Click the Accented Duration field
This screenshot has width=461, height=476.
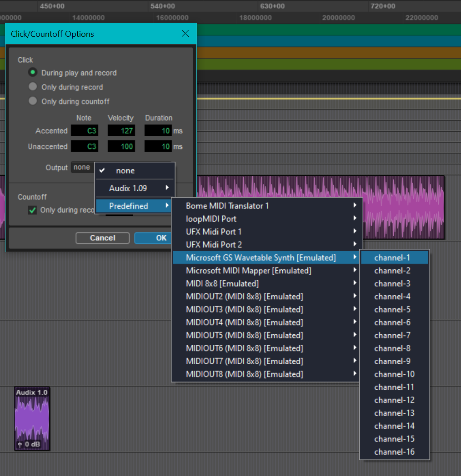(x=158, y=131)
